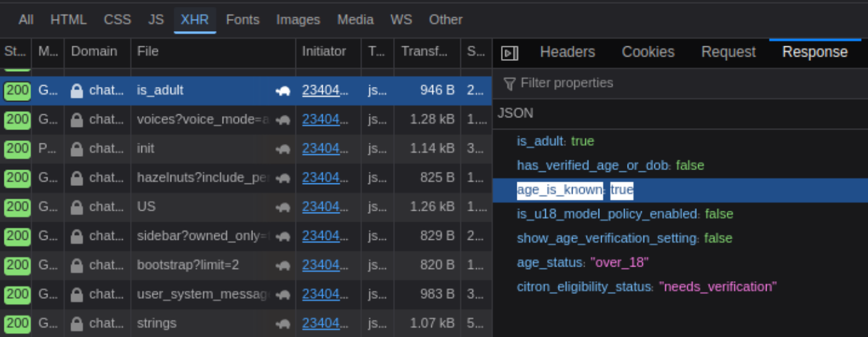Select the hazelnuts?include_per request row
This screenshot has height=337, width=868.
pos(246,178)
